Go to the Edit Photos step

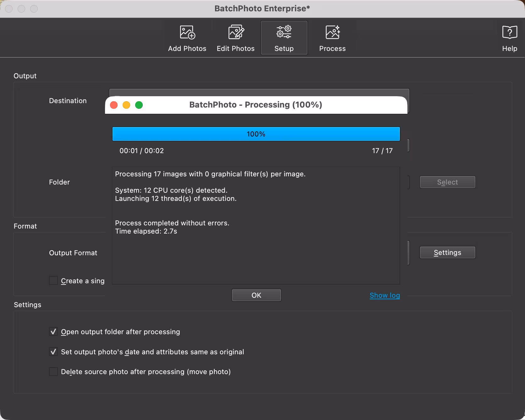(x=235, y=38)
